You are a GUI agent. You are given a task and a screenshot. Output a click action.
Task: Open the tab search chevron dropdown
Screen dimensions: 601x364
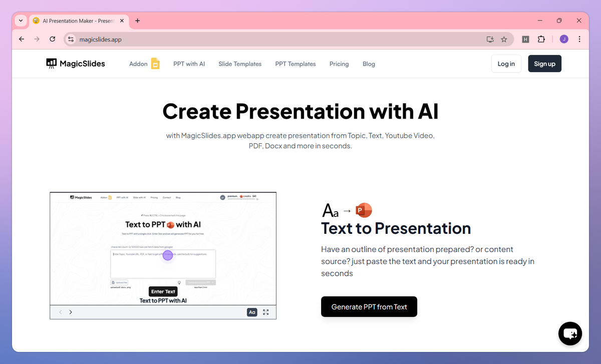coord(21,21)
